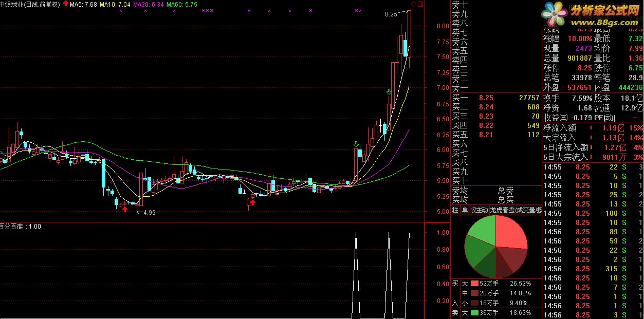This screenshot has width=644, height=319.
Task: Click 买二 bid price 8.24
Action: 486,107
